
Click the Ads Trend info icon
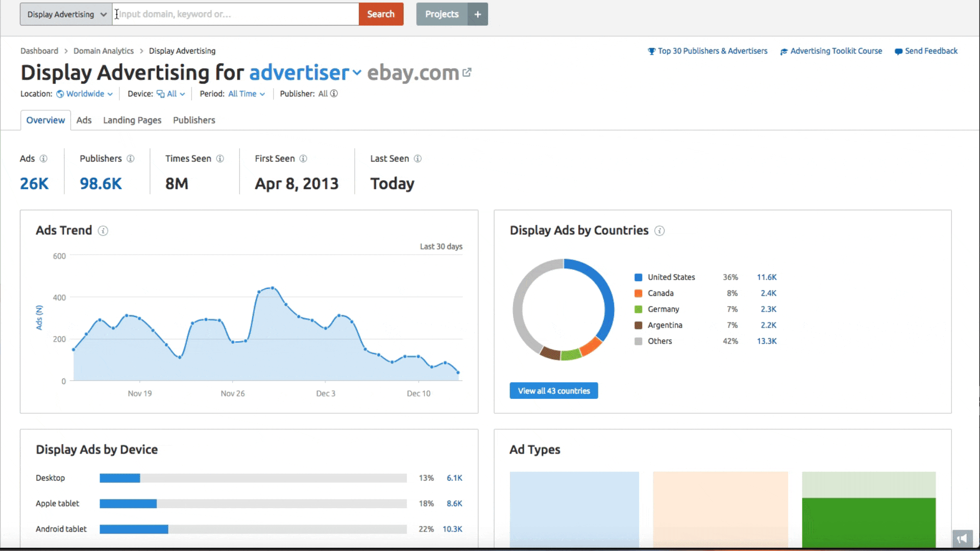click(103, 231)
